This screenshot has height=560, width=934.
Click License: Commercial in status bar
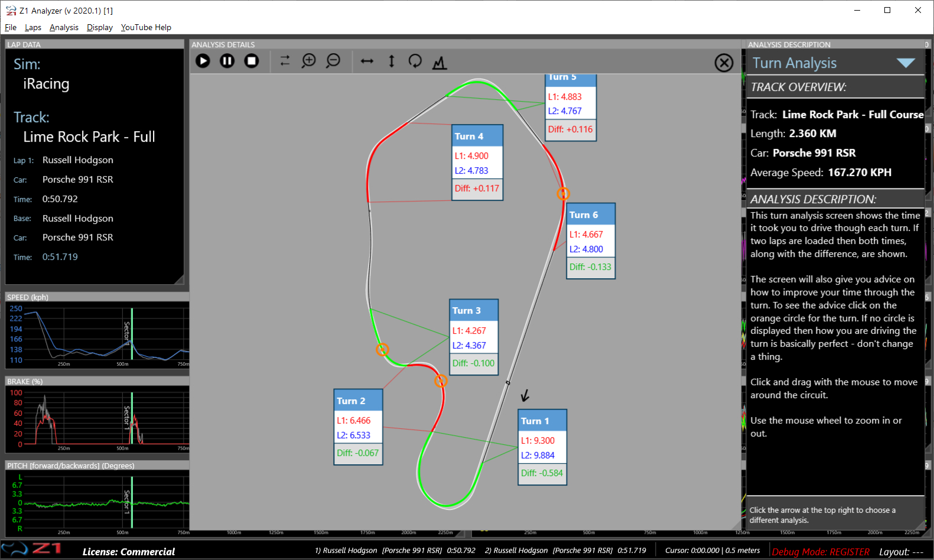click(129, 552)
